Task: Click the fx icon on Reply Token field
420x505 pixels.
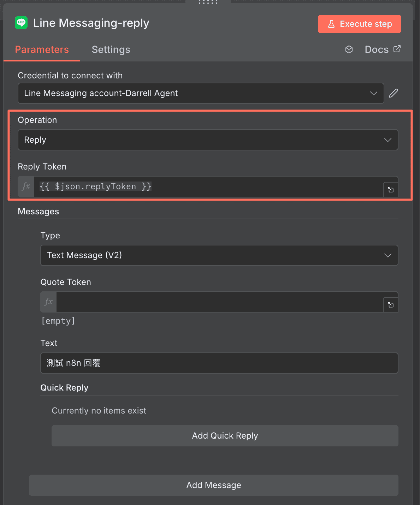Action: tap(25, 186)
